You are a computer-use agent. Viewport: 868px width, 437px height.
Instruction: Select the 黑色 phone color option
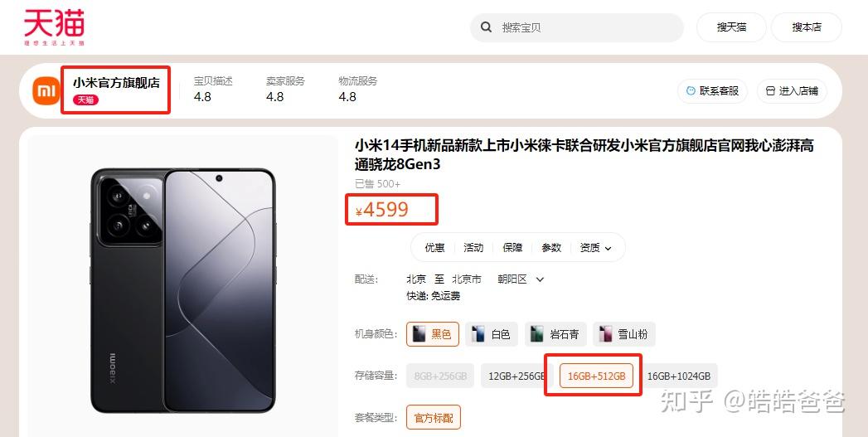pyautogui.click(x=432, y=334)
